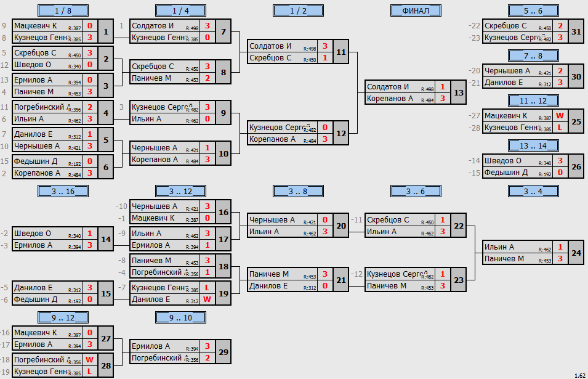Screen dimensions: 588x379
Task: Click the 3 .. 16 bracket header
Action: tap(63, 192)
